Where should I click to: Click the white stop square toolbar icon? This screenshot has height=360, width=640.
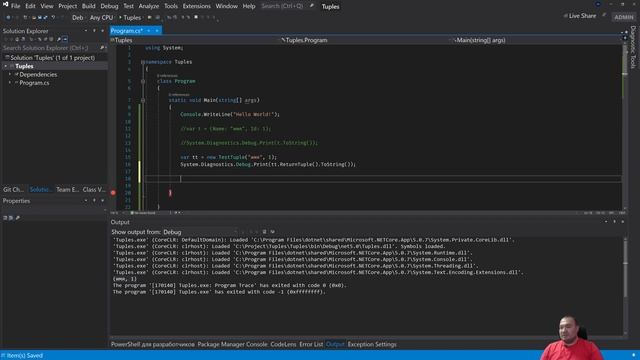coord(196,17)
